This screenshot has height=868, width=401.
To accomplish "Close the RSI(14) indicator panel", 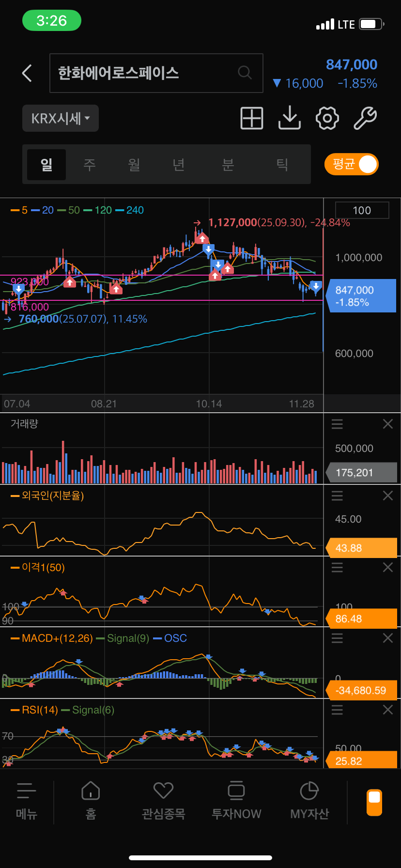I will tap(388, 710).
